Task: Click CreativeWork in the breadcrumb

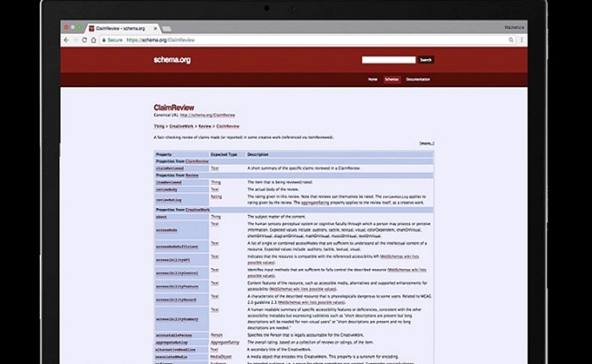Action: coord(181,126)
